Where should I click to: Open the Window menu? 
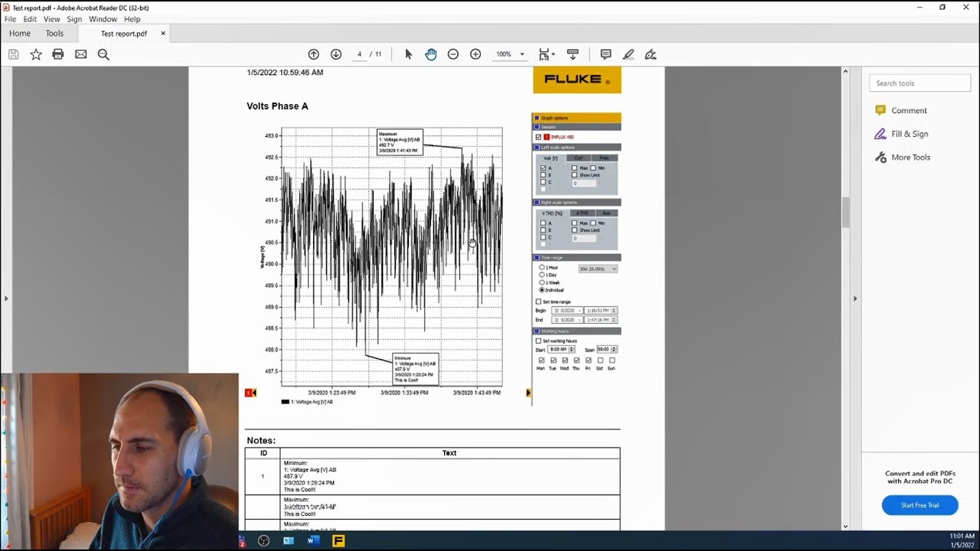(x=103, y=19)
